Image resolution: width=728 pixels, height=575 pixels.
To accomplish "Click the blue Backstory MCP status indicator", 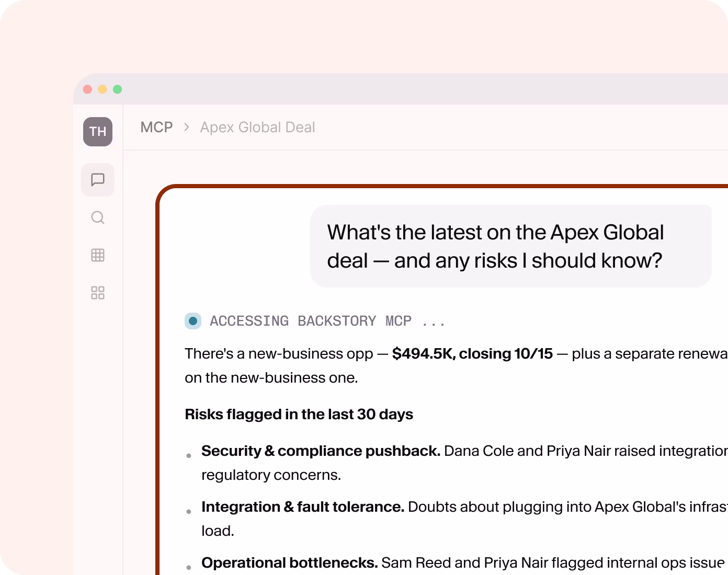I will (193, 321).
